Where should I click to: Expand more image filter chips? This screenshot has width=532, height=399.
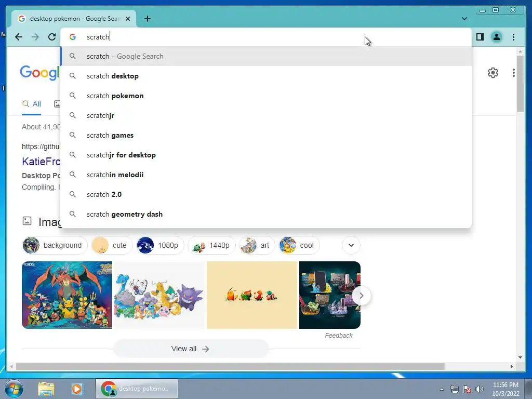(x=351, y=245)
